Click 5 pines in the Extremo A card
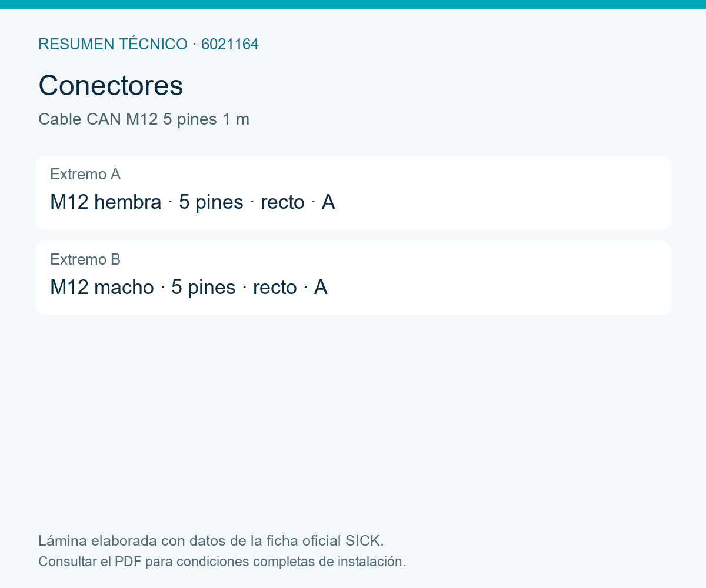 coord(211,202)
